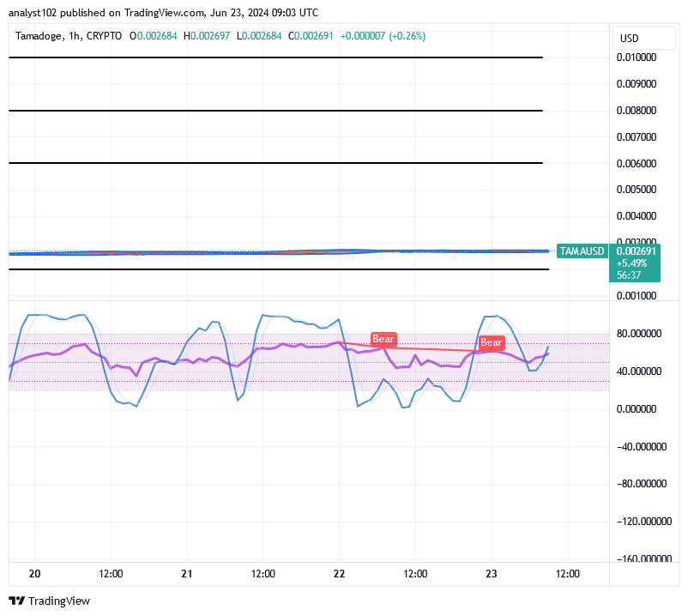This screenshot has height=616, width=688.
Task: Click the green TAMAUSD symbol tag
Action: point(582,251)
